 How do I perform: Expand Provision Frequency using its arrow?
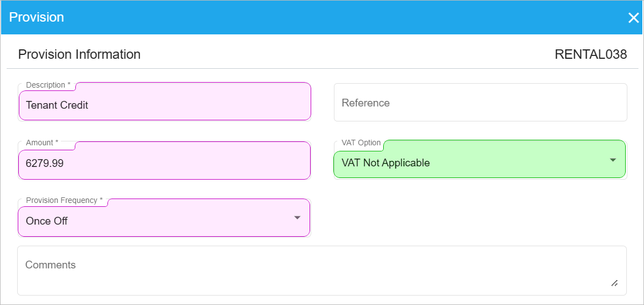pyautogui.click(x=297, y=217)
